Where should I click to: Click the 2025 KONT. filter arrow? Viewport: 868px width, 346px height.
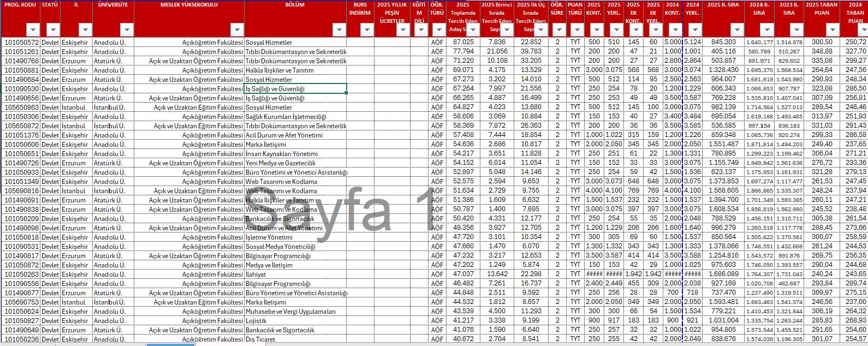(596, 29)
